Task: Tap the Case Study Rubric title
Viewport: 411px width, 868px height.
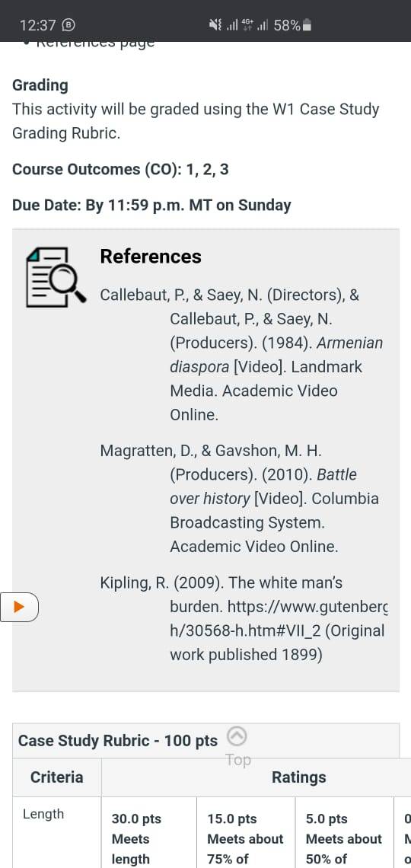Action: 118,741
